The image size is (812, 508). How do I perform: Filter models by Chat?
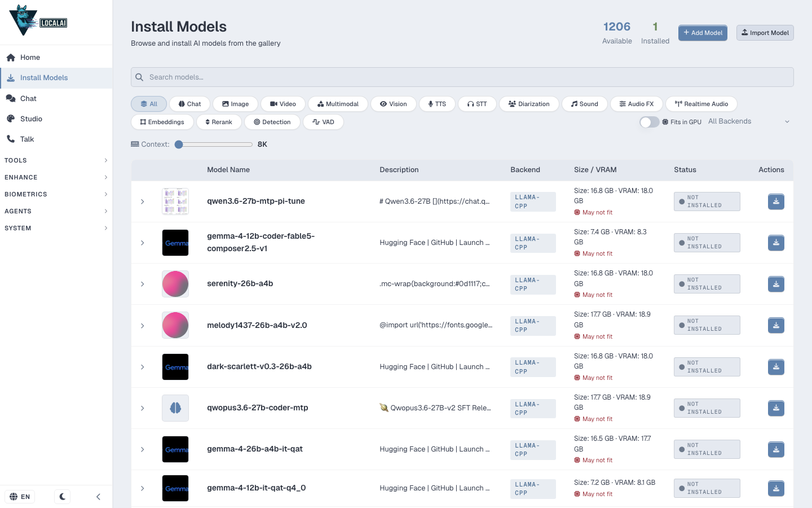pyautogui.click(x=189, y=104)
